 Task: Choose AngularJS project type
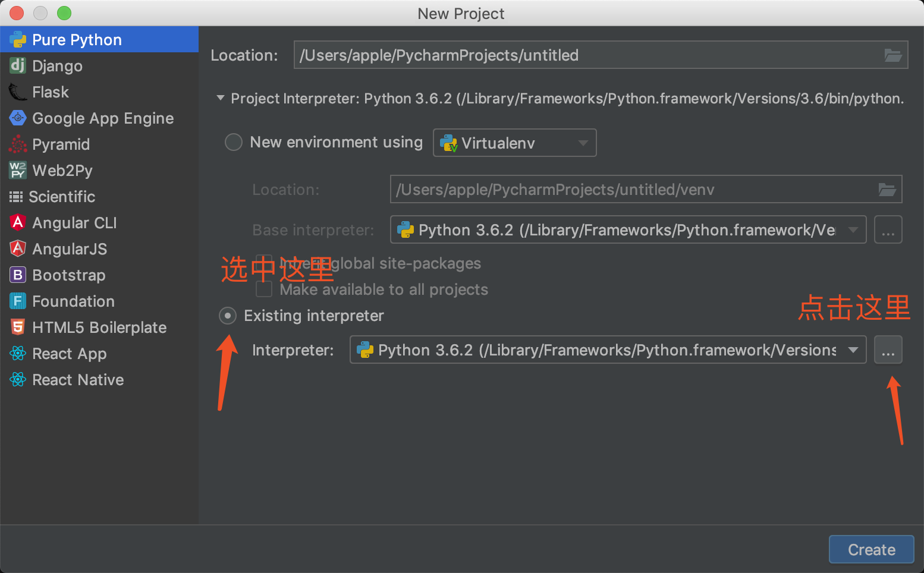(99, 249)
